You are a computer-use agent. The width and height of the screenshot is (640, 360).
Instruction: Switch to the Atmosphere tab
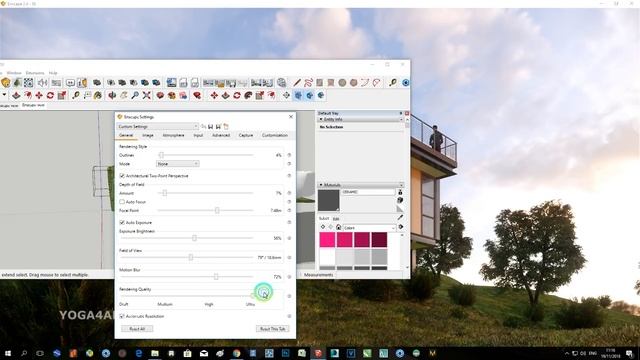pyautogui.click(x=173, y=135)
